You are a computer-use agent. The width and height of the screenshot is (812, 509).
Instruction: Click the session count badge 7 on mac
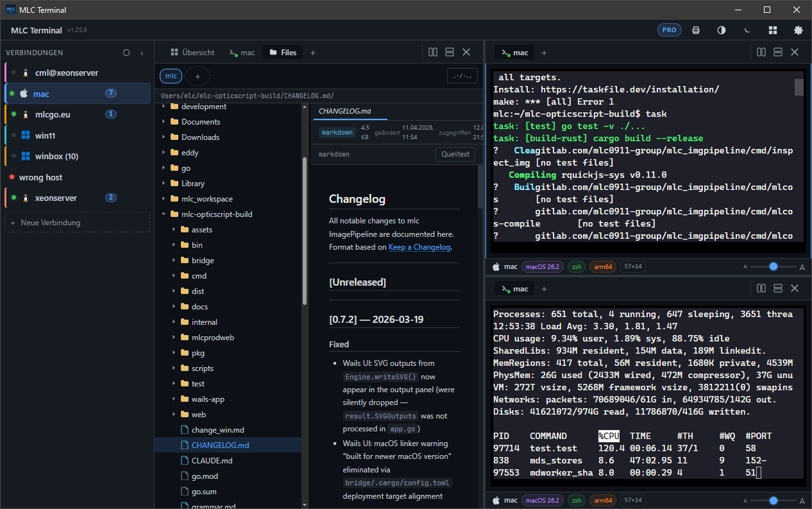(111, 93)
